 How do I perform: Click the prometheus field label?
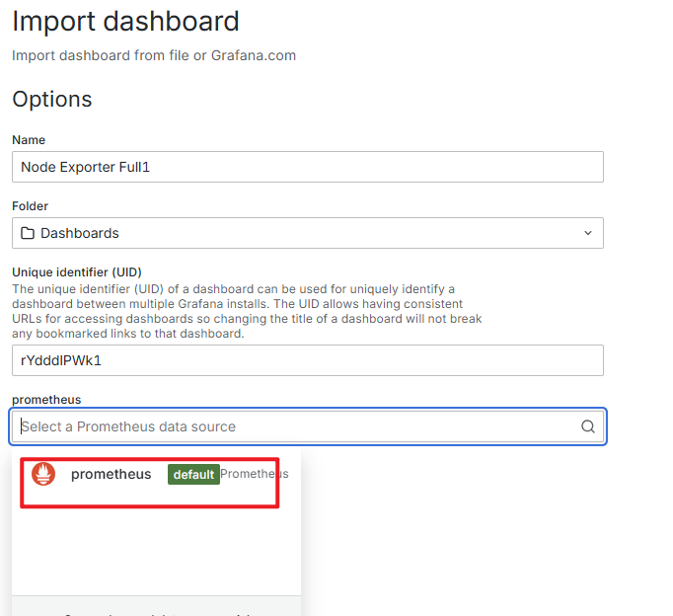46,400
